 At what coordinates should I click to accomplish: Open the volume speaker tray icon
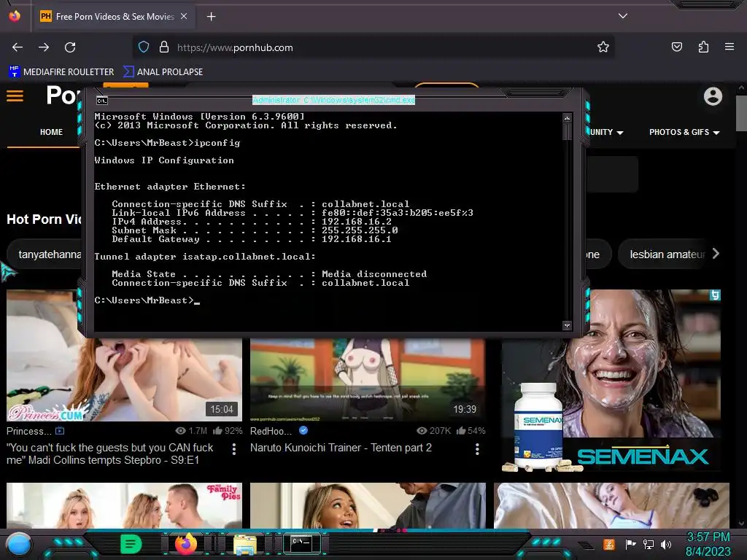click(x=665, y=544)
